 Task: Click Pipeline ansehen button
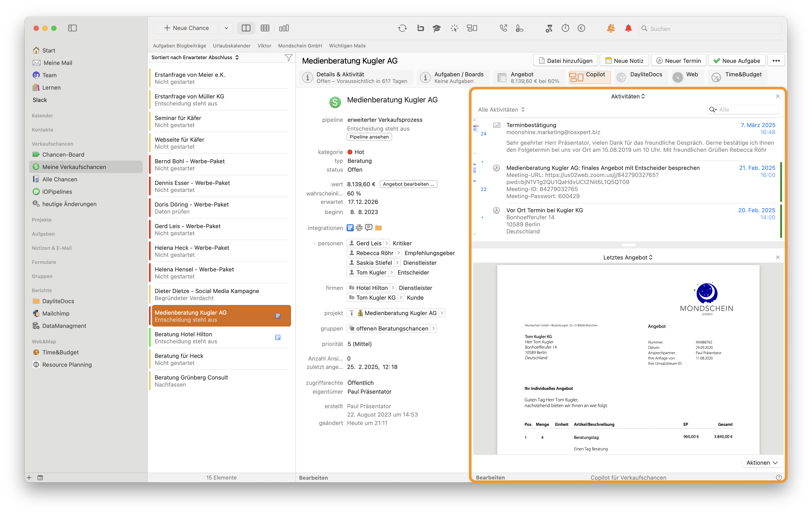click(x=369, y=137)
